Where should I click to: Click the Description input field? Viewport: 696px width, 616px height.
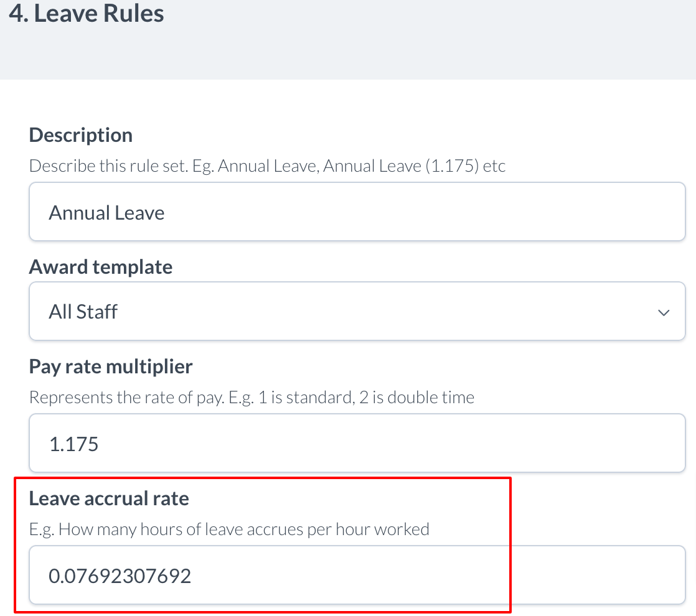coord(357,212)
